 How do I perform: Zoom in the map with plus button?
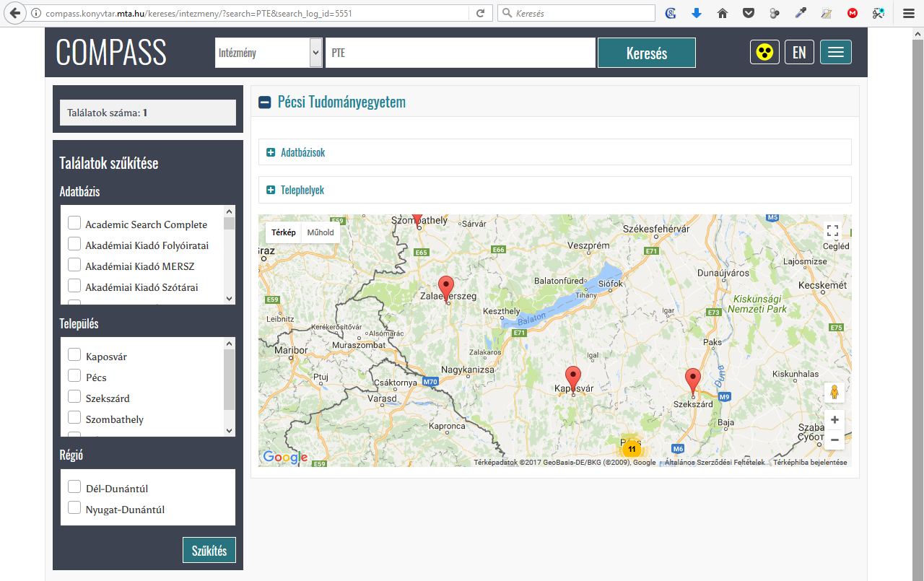coord(834,420)
